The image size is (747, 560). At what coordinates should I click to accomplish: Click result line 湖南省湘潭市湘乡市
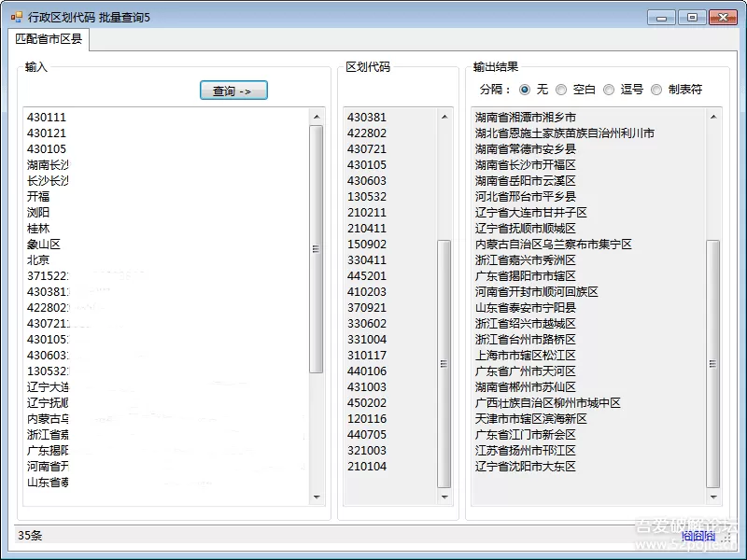coord(526,118)
